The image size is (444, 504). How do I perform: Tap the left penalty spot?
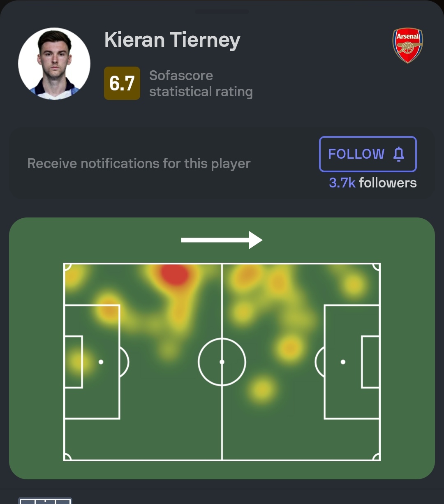[x=101, y=362]
